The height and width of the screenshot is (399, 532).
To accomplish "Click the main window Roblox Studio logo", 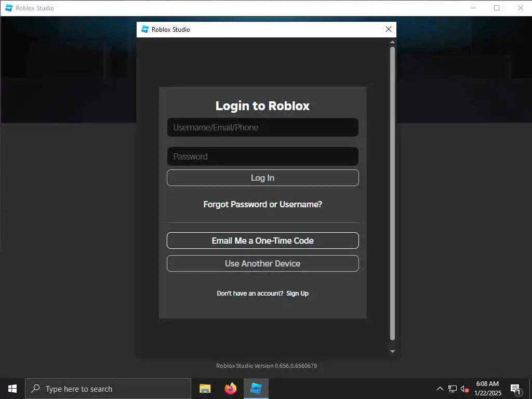I will (x=9, y=8).
